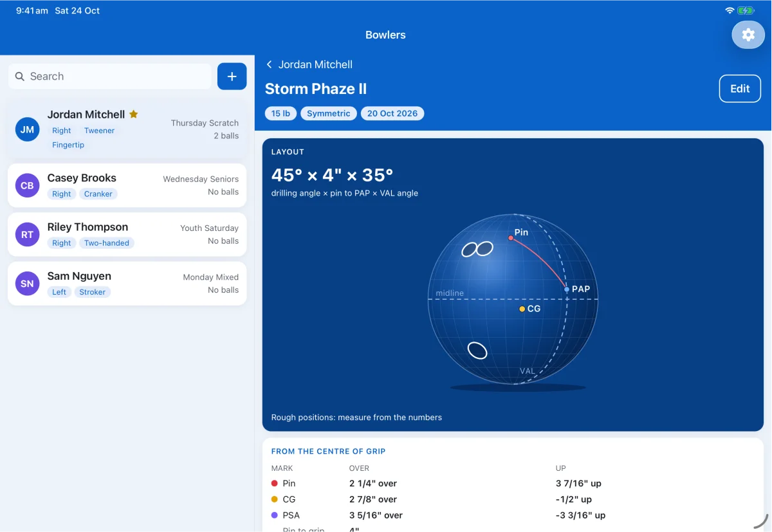Click the "3 7/16" up" Pin value
Image resolution: width=772 pixels, height=532 pixels.
578,483
